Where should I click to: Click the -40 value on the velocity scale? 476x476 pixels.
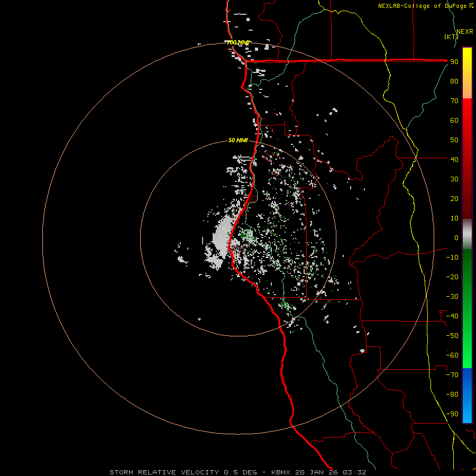point(452,316)
